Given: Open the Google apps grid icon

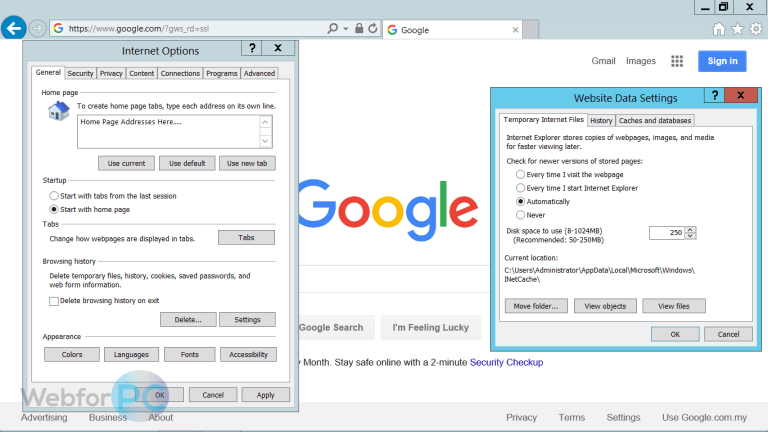Looking at the screenshot, I should click(677, 61).
